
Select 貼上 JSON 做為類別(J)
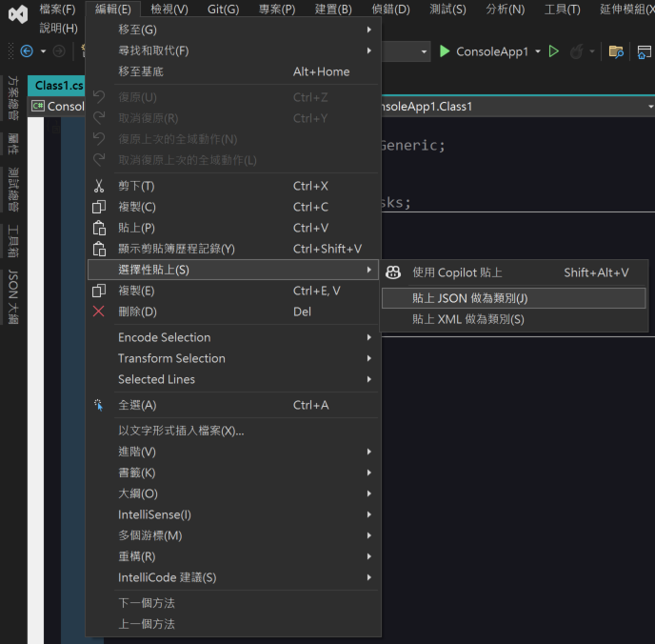(514, 298)
